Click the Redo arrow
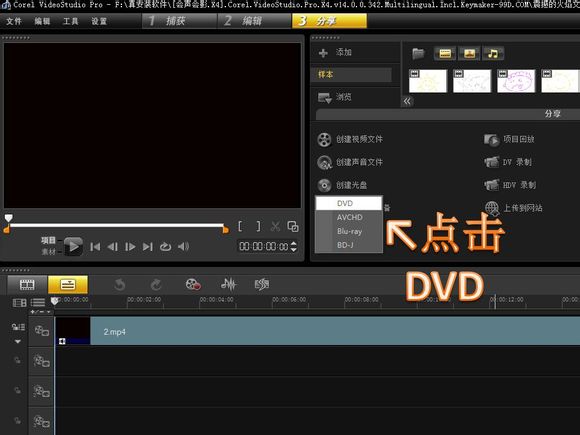 coord(156,285)
